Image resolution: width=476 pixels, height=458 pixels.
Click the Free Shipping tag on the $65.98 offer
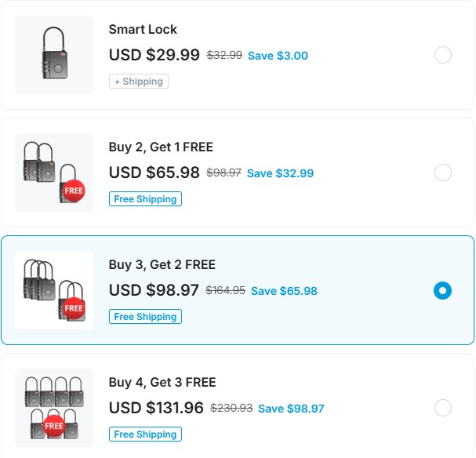tap(145, 199)
